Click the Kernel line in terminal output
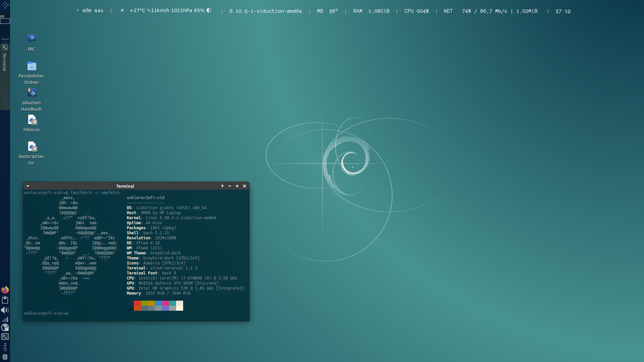Screen dimensions: 644x362 [171, 218]
